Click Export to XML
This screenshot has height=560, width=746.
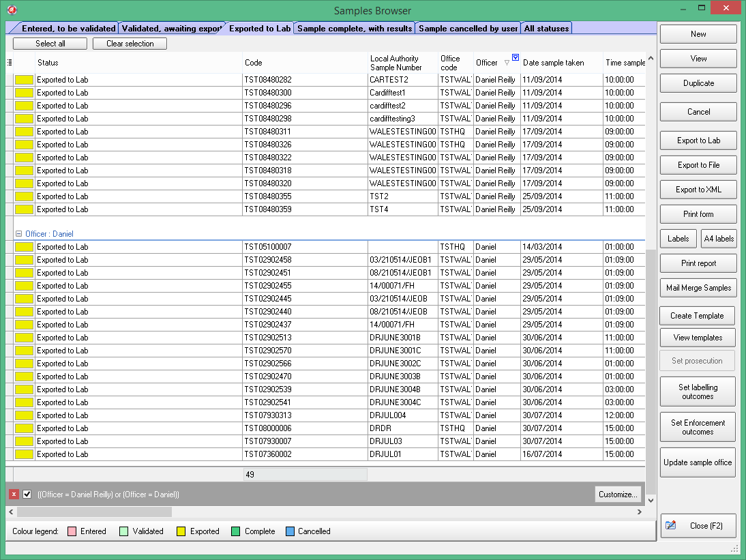[698, 190]
